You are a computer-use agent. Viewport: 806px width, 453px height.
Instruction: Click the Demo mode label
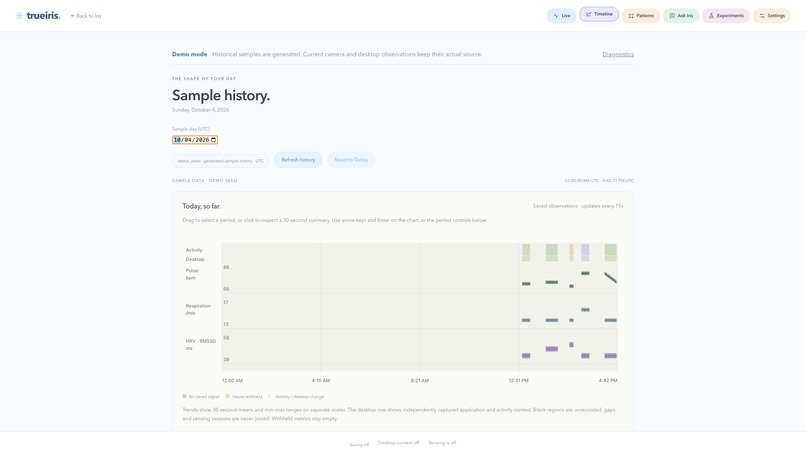190,54
